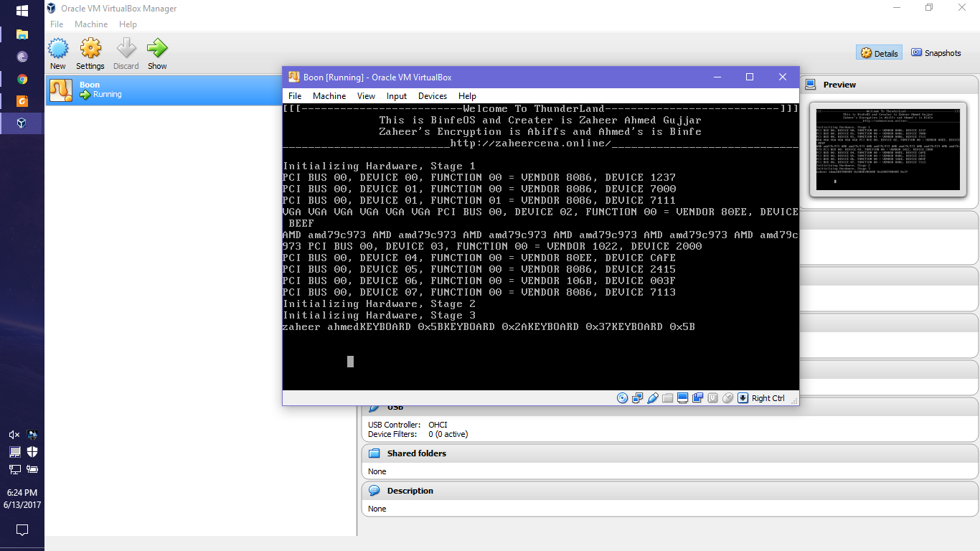
Task: Click the Preview section monitor icon
Action: coord(811,85)
